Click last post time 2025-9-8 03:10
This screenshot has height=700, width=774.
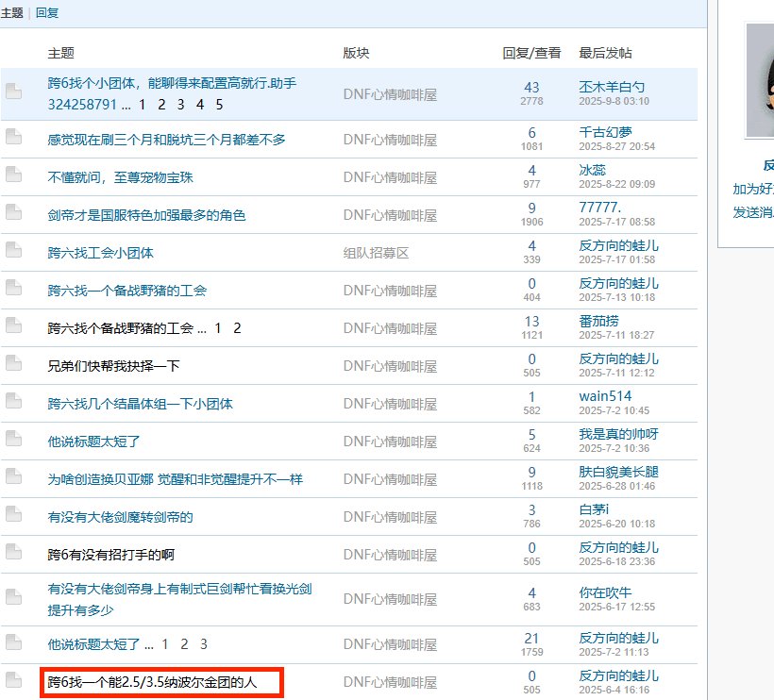[614, 101]
